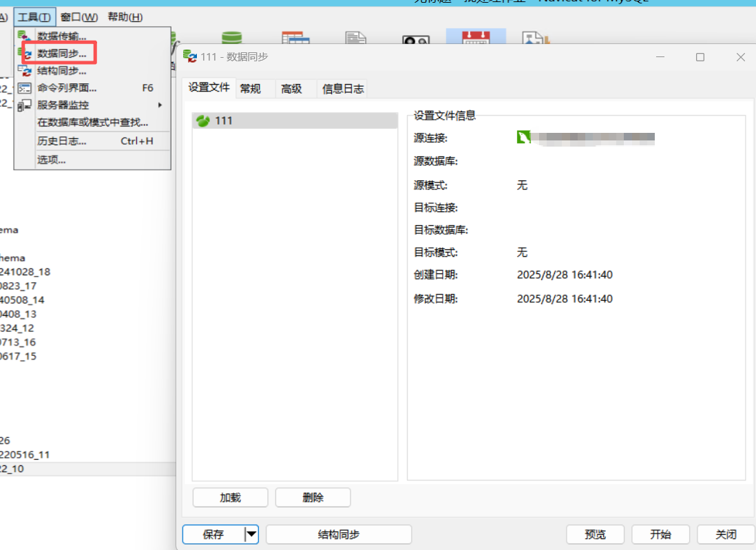Click the 关闭 button
The width and height of the screenshot is (756, 550).
[726, 535]
